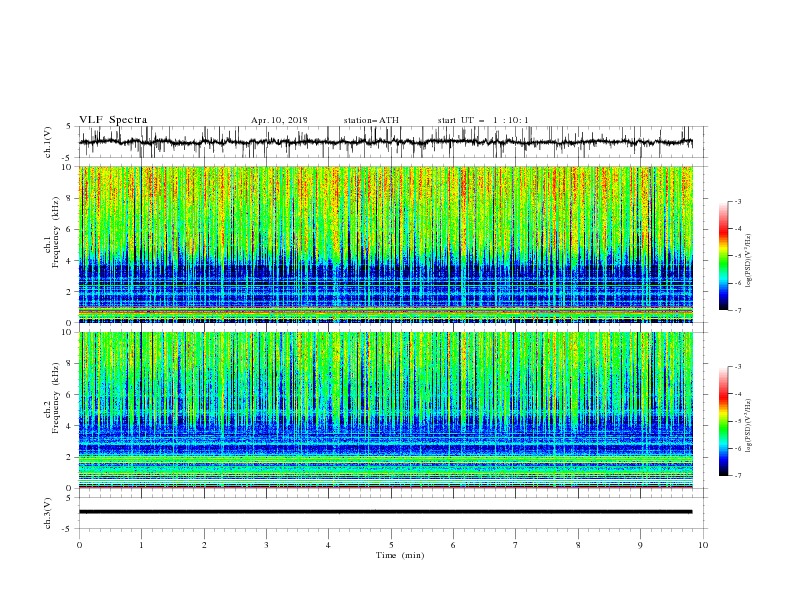Click the "-7" label on ch.2 color bar
This screenshot has height=612, width=792.
click(737, 476)
